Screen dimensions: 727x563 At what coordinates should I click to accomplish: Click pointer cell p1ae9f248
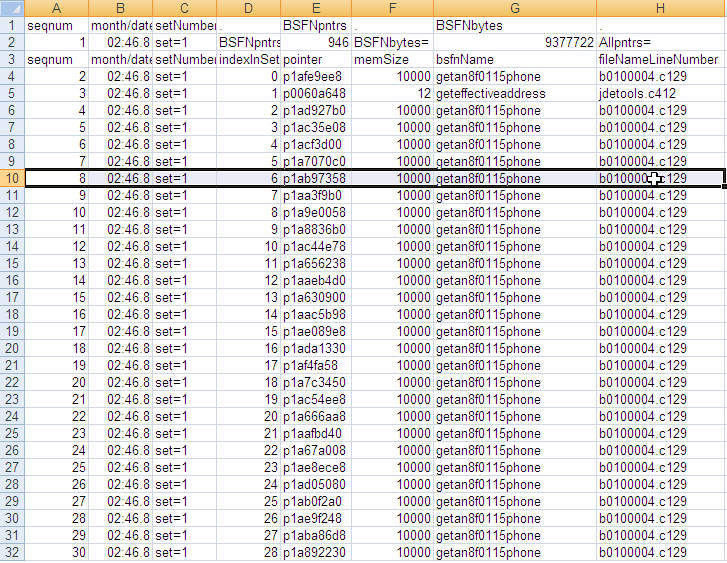pos(316,519)
